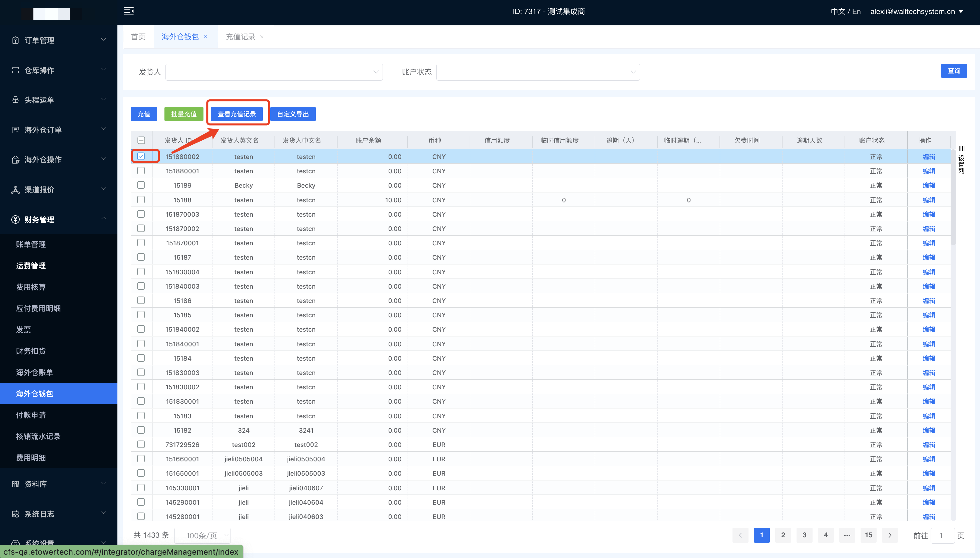Go to next page arrow
This screenshot has width=980, height=558.
(890, 535)
